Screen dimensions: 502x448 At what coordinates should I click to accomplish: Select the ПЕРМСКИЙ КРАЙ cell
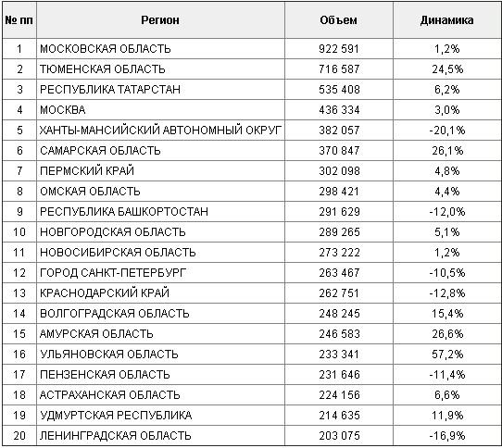tap(160, 171)
